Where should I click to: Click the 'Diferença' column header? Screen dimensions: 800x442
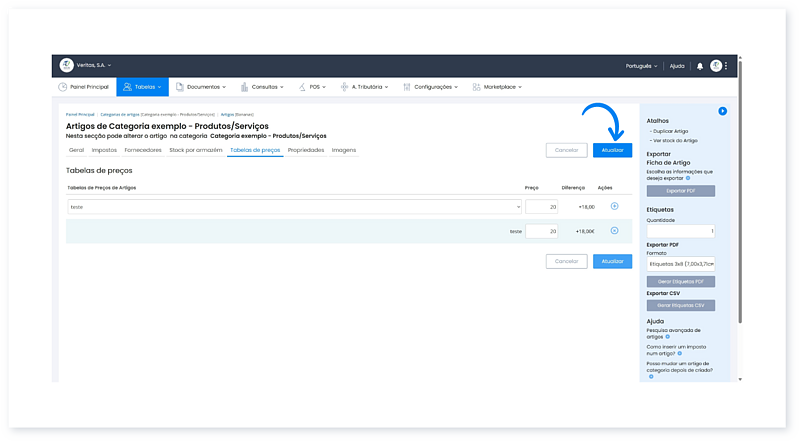[x=573, y=188]
